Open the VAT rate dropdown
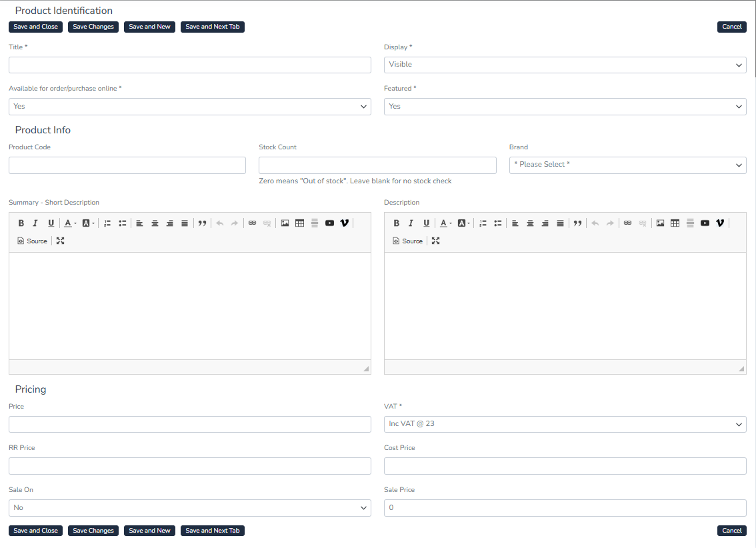This screenshot has height=548, width=756. (x=565, y=424)
